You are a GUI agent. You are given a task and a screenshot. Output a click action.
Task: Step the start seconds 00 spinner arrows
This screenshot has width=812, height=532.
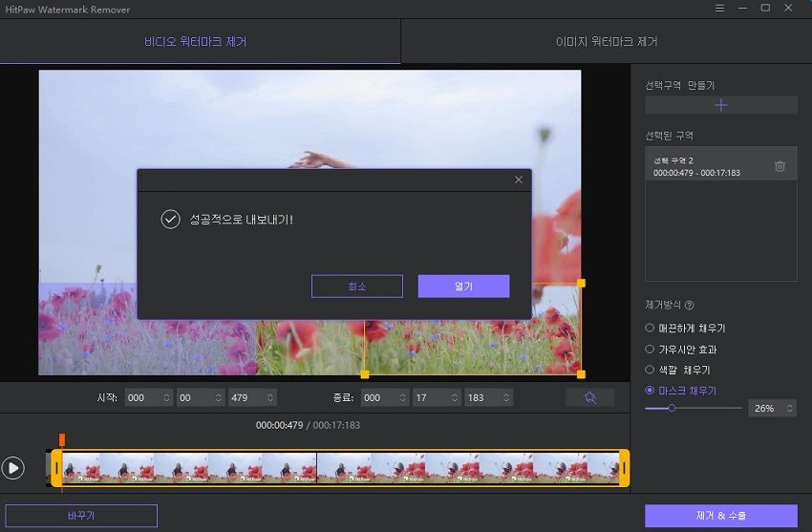tap(219, 397)
